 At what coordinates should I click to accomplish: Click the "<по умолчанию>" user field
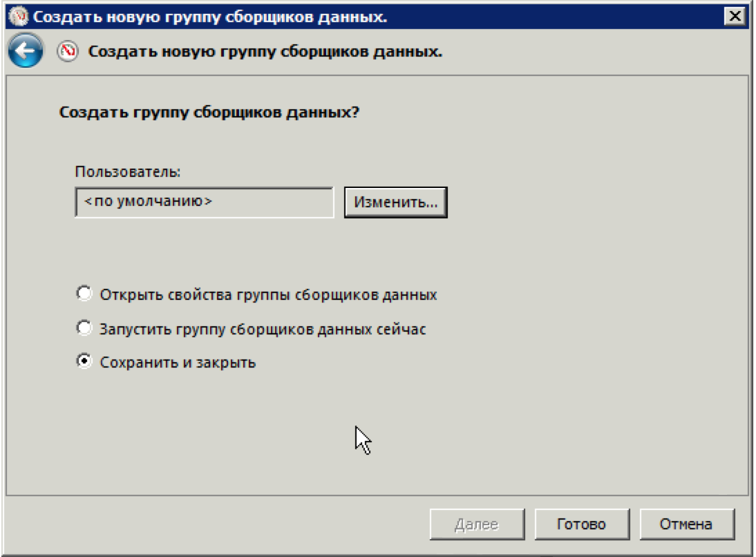coord(204,202)
